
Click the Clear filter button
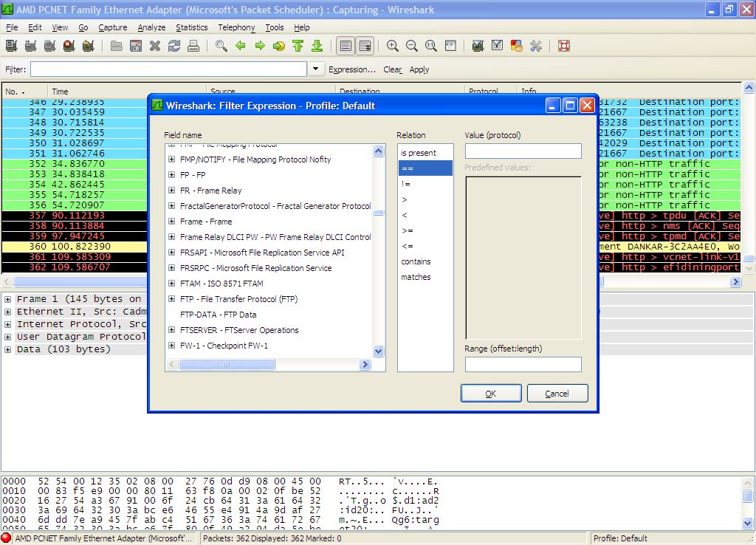(393, 69)
